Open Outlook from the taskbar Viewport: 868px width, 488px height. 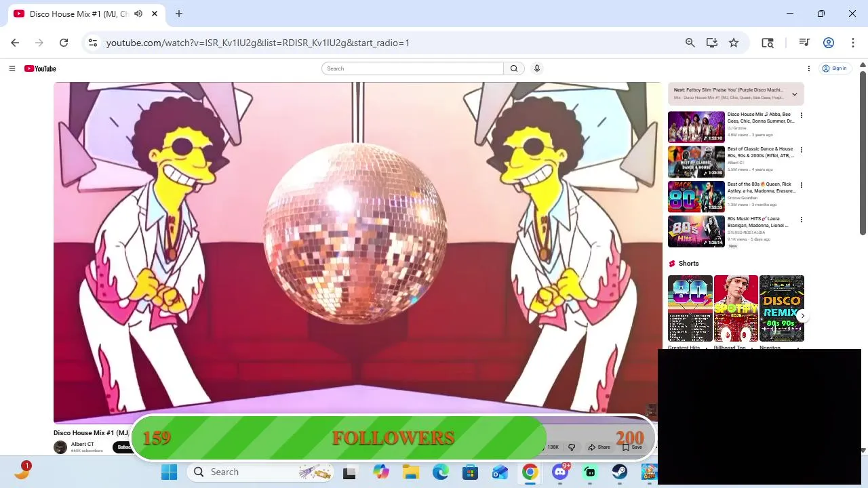coord(500,472)
